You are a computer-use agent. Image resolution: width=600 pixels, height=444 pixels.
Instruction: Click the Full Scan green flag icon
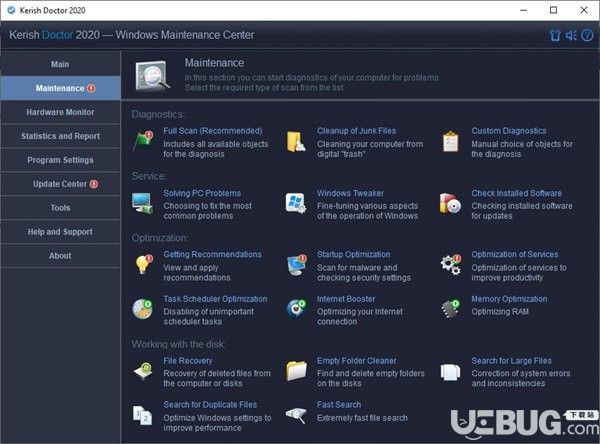(143, 141)
